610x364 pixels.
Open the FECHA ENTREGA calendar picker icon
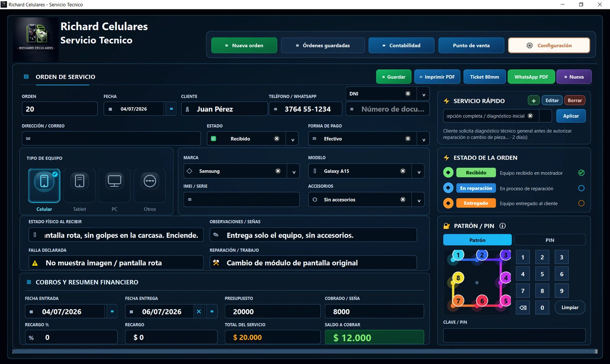(x=212, y=312)
